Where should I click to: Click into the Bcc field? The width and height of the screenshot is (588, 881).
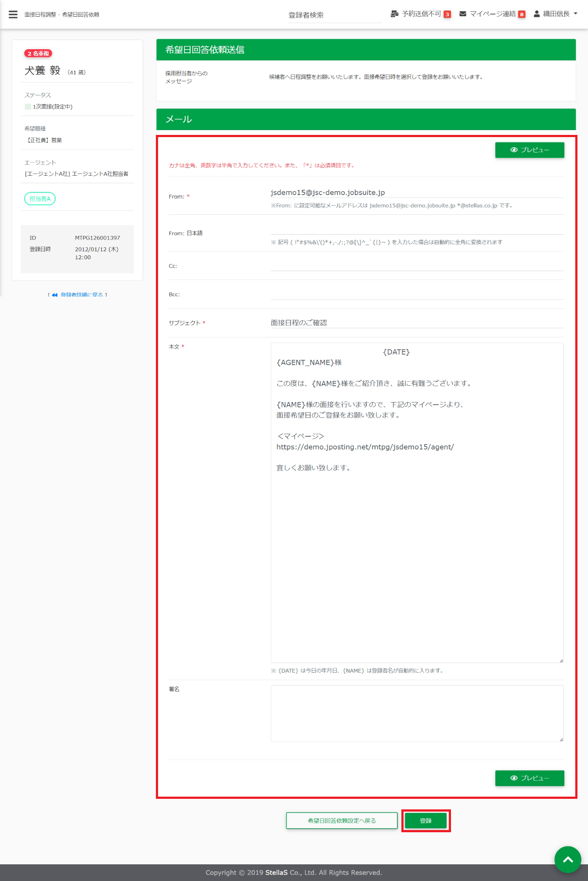pos(416,294)
